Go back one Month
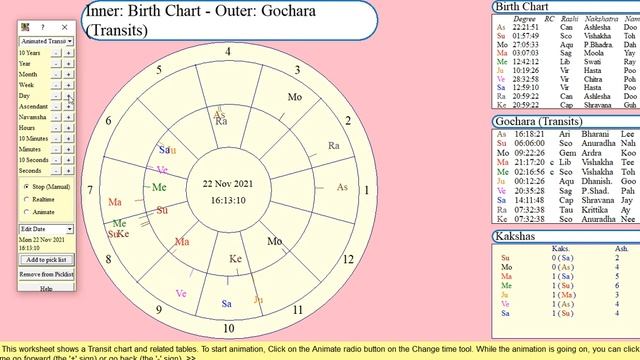Screen dimensions: 640x360 [x=56, y=74]
